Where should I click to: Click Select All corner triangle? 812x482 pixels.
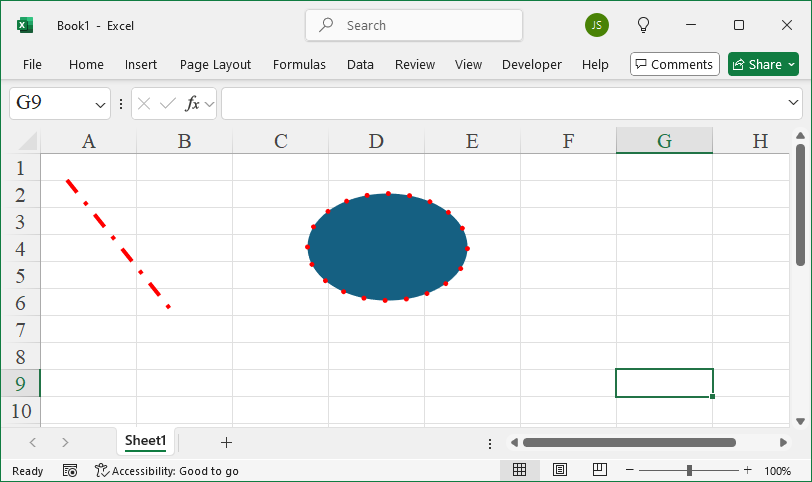[25, 141]
